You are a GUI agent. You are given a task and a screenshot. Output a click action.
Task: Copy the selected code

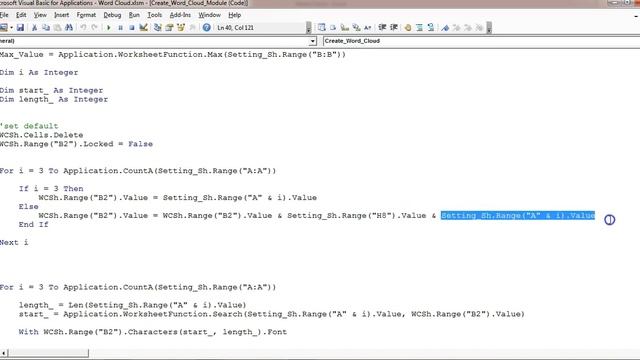pyautogui.click(x=46, y=27)
